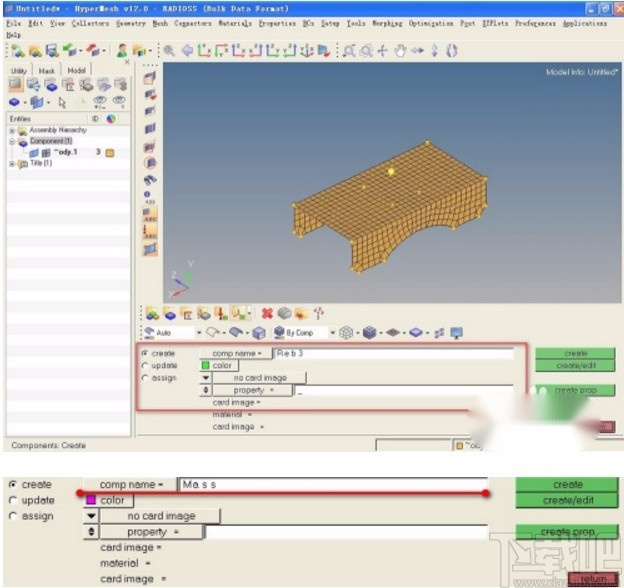Collapse the Component (1) tree node
This screenshot has width=624, height=588.
click(x=12, y=141)
